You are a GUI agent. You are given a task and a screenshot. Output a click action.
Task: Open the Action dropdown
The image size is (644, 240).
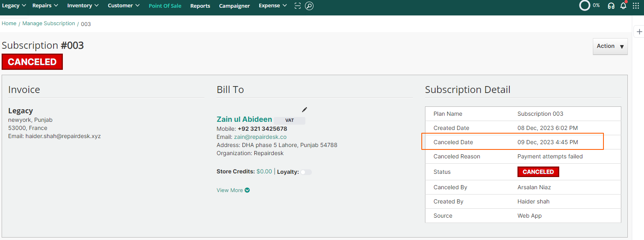tap(610, 46)
